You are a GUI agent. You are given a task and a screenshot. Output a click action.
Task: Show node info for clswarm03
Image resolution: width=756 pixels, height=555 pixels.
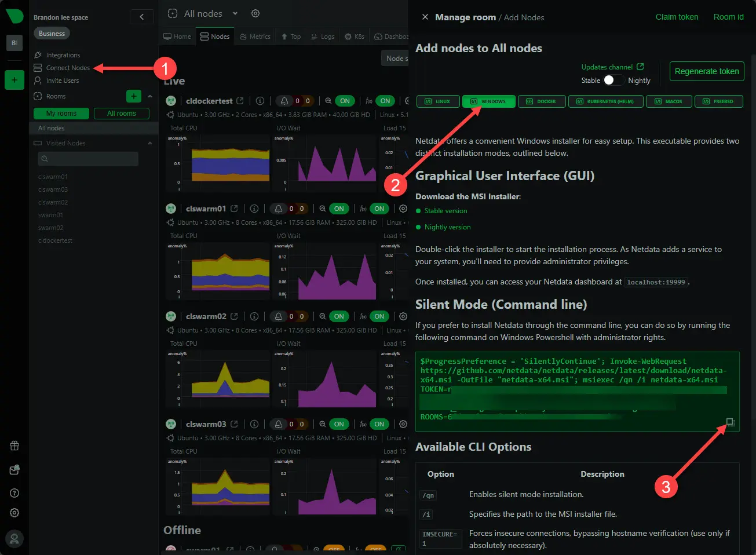[x=254, y=424]
